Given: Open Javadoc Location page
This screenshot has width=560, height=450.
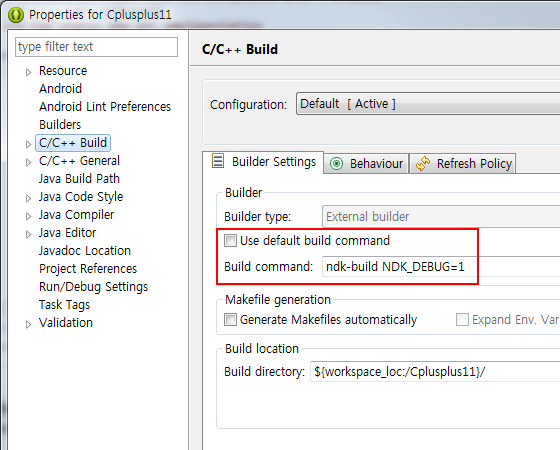Looking at the screenshot, I should click(85, 251).
